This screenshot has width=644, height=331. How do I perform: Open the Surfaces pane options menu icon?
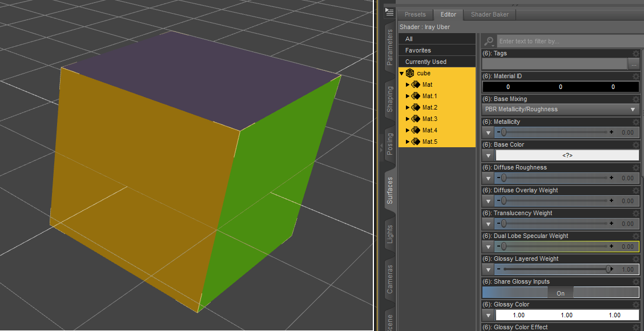pos(389,13)
